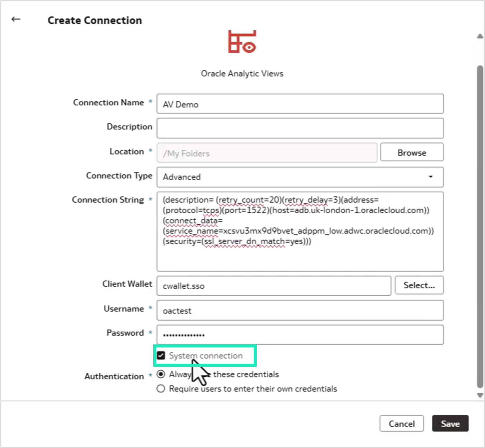
Task: Select Always use these credentials option
Action: click(161, 374)
